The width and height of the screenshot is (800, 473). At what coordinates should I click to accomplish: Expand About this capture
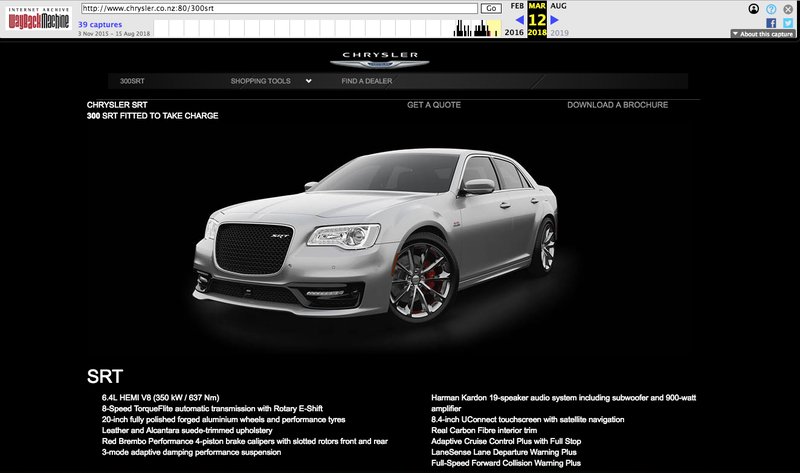[763, 34]
